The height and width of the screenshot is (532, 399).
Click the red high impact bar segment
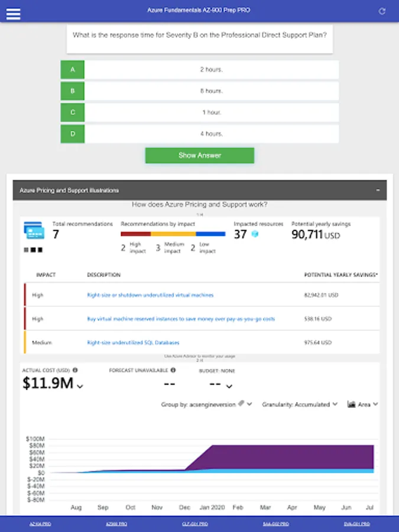point(136,233)
